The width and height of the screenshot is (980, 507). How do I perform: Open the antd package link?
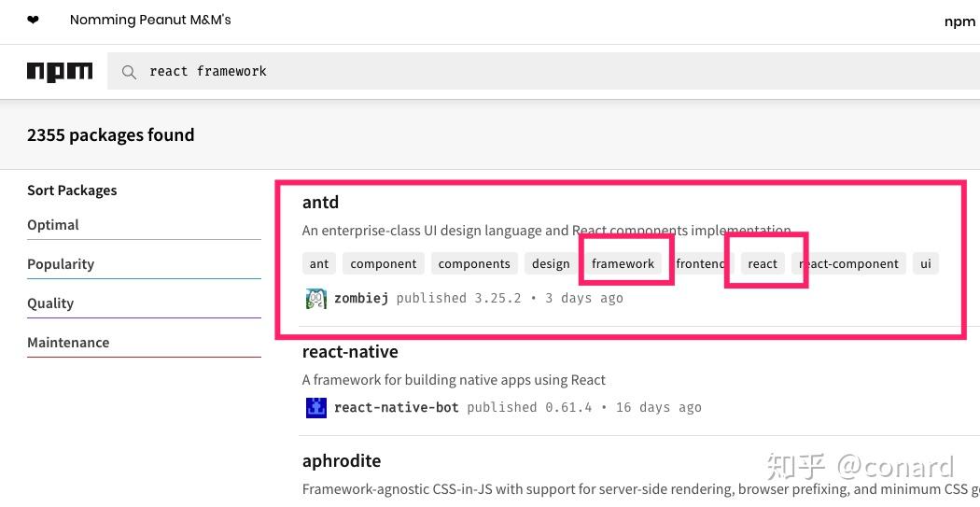[320, 203]
